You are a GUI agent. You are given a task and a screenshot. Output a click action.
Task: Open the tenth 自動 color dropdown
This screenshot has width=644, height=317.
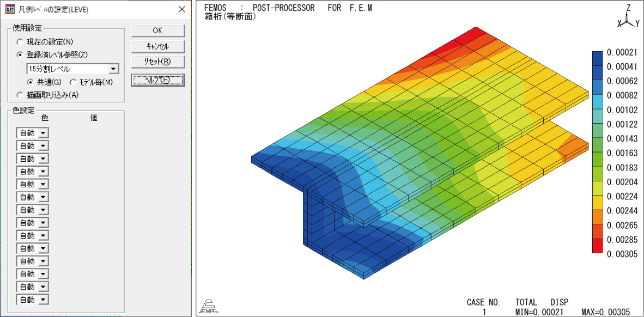click(x=44, y=248)
